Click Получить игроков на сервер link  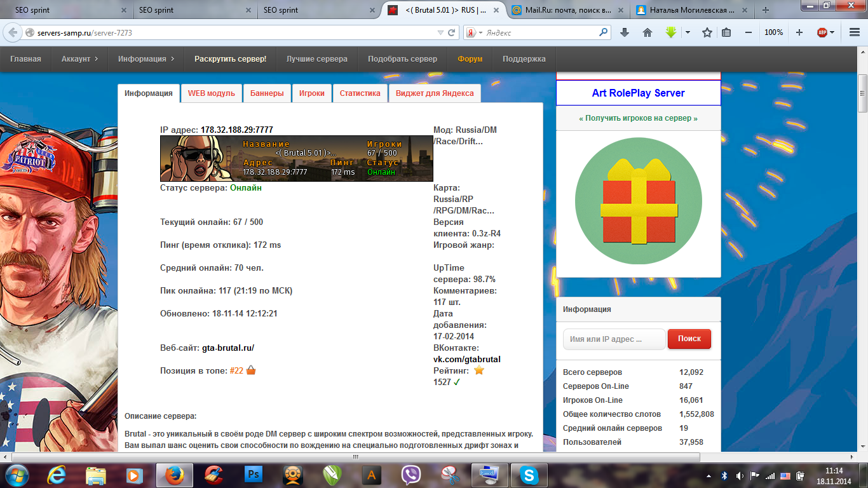click(638, 118)
